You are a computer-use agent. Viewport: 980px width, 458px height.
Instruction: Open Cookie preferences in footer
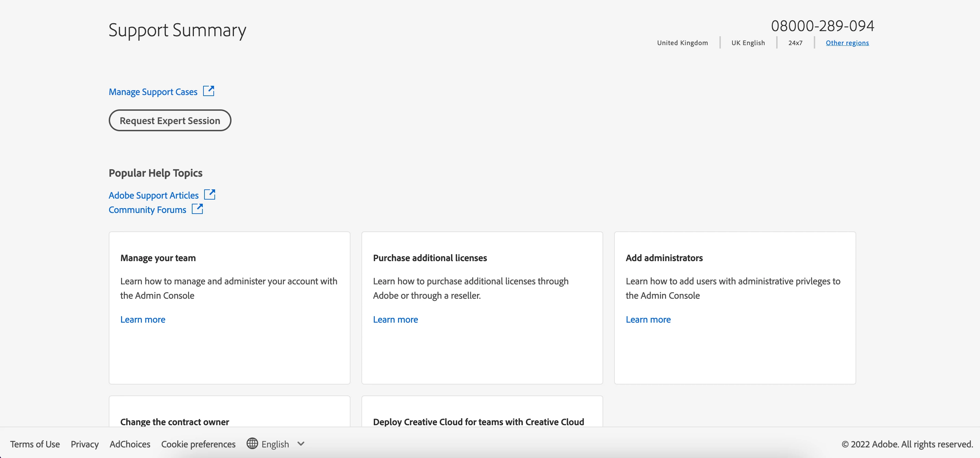pyautogui.click(x=198, y=444)
